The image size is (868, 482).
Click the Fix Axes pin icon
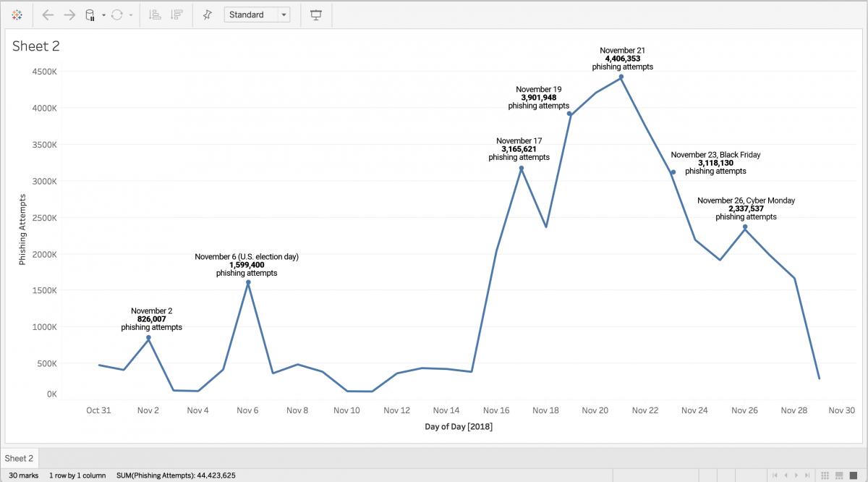tap(208, 14)
